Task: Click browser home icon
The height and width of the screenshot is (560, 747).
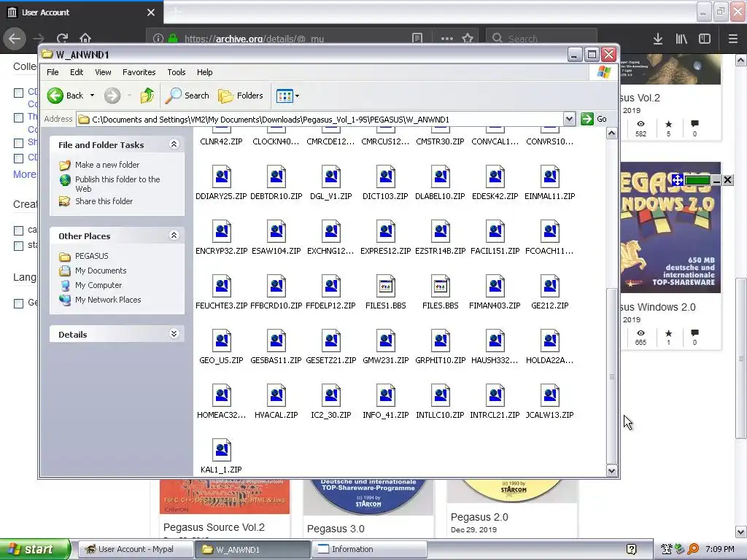Action: [85, 39]
